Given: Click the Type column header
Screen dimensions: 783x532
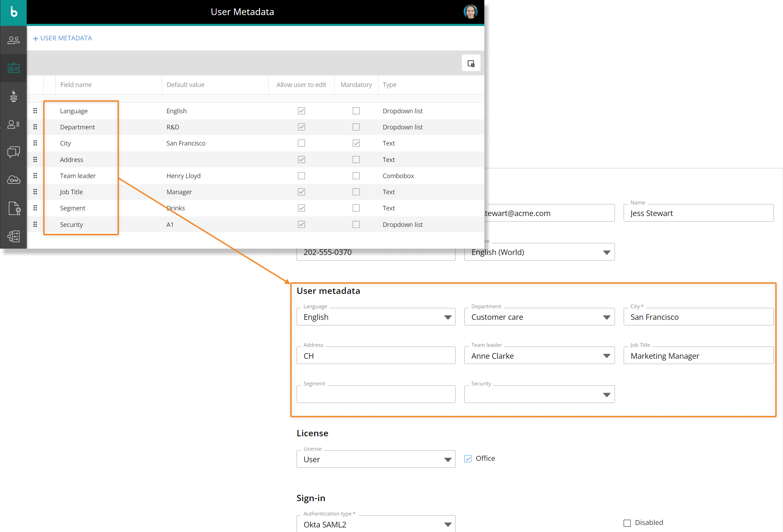Looking at the screenshot, I should coord(389,85).
